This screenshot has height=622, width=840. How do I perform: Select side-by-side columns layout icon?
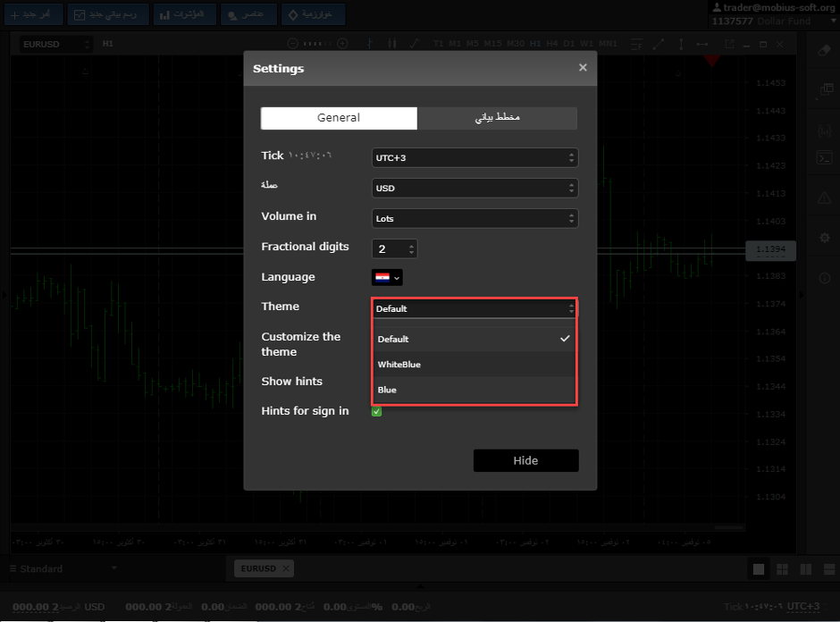tap(806, 569)
